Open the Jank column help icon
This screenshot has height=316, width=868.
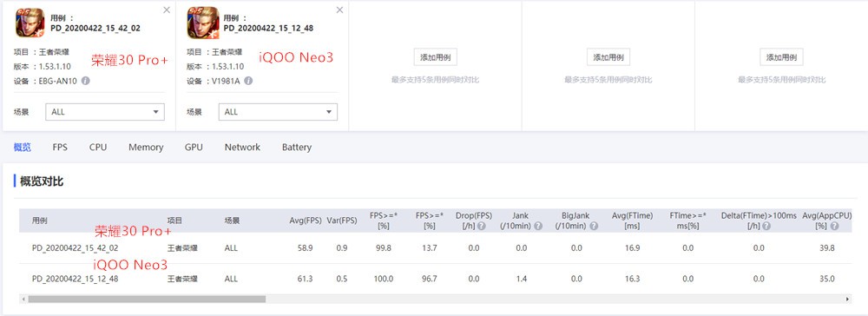click(x=538, y=227)
